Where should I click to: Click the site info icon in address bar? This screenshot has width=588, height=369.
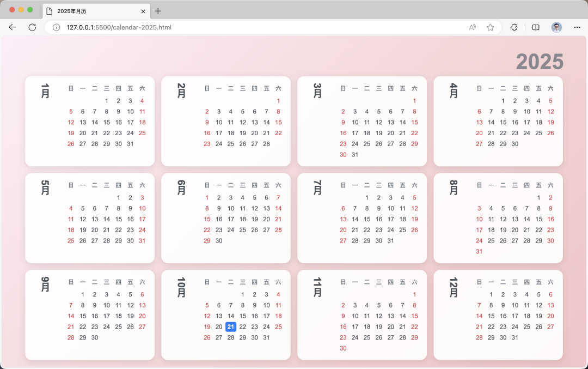(58, 27)
